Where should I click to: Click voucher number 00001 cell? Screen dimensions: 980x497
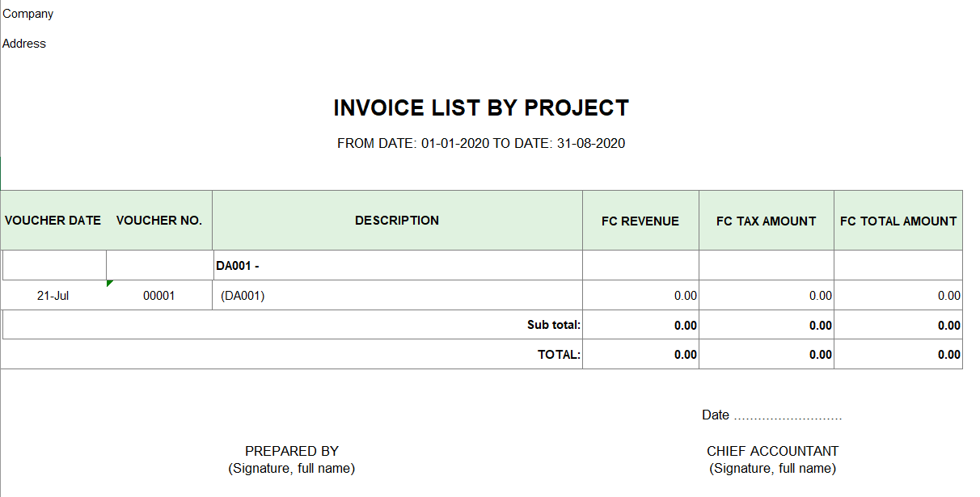[x=159, y=296]
